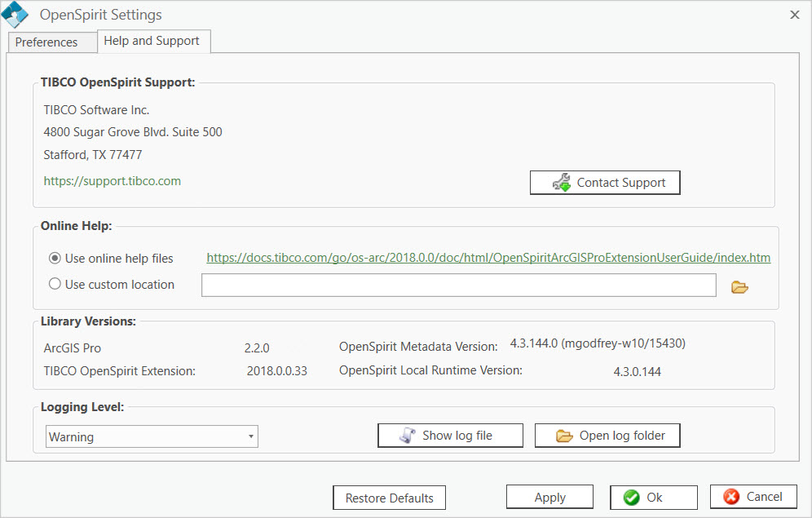The height and width of the screenshot is (518, 812).
Task: Open the Logging Level Warning dropdown
Action: pyautogui.click(x=152, y=436)
